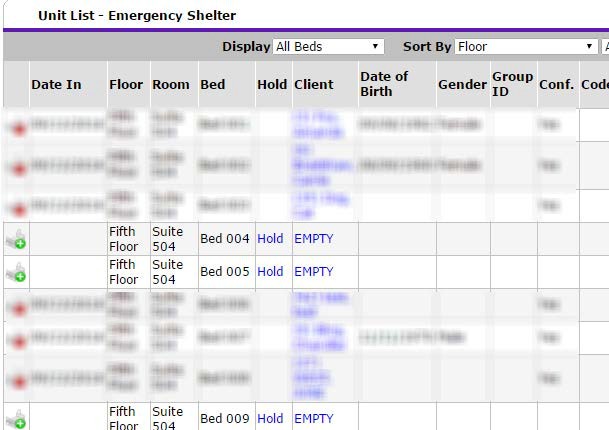
Task: Open the Display All Beds dropdown
Action: (328, 47)
